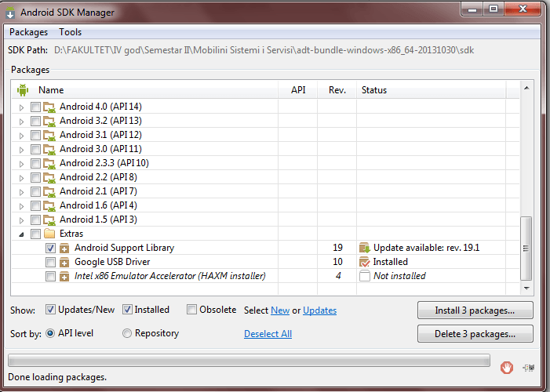The height and width of the screenshot is (392, 550).
Task: Click the Status column header
Action: [432, 90]
